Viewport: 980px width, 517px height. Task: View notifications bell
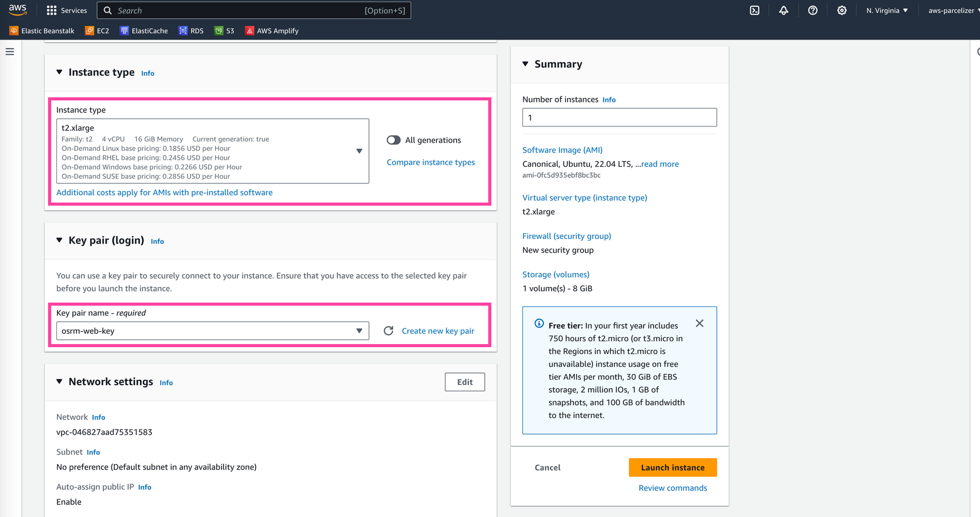click(783, 10)
